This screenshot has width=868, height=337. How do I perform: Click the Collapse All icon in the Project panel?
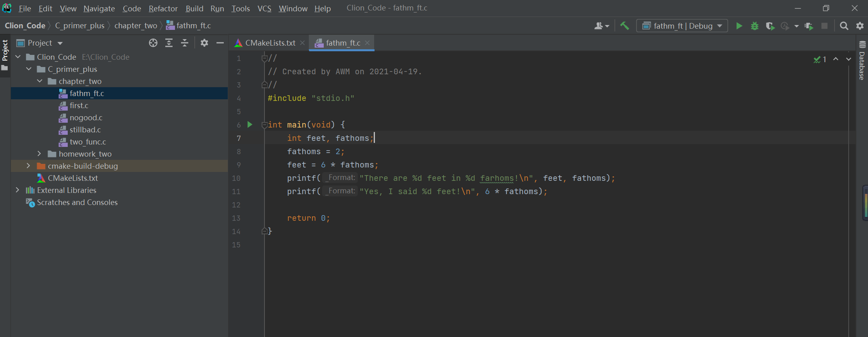[x=185, y=43]
